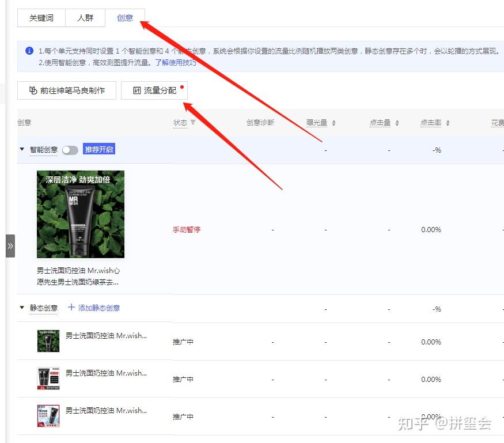Click the info icon in the blue notice banner
This screenshot has height=443, width=504.
29,51
